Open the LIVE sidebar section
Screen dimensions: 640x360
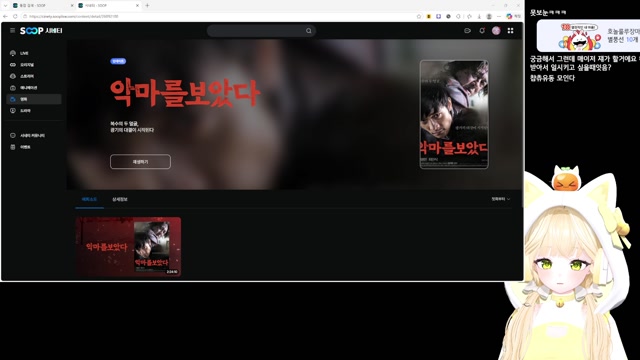tap(34, 53)
